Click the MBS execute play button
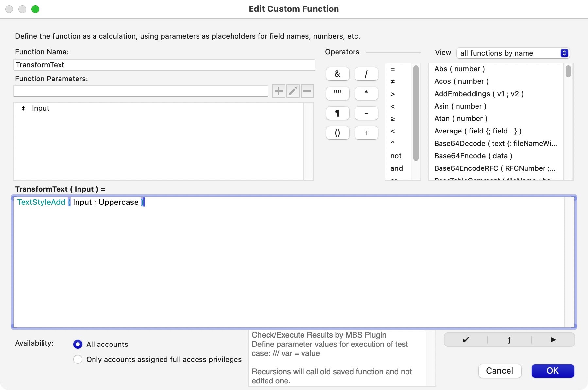Image resolution: width=588 pixels, height=390 pixels. click(553, 340)
